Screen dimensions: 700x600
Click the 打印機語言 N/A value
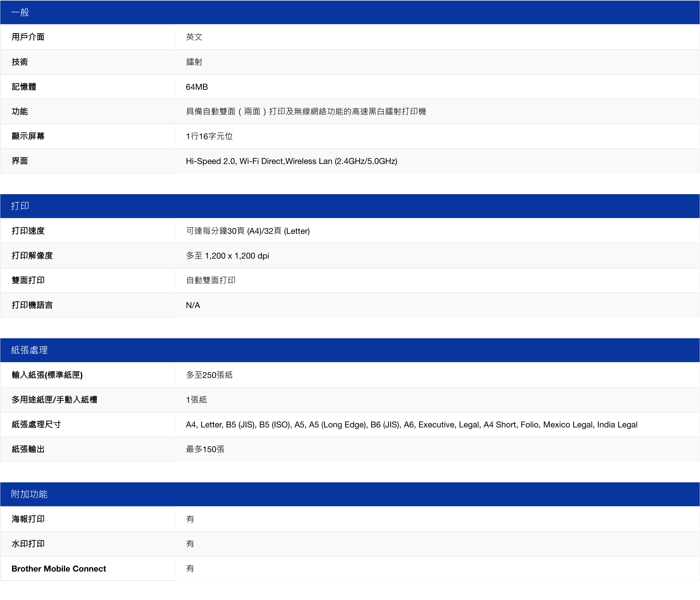pyautogui.click(x=193, y=305)
